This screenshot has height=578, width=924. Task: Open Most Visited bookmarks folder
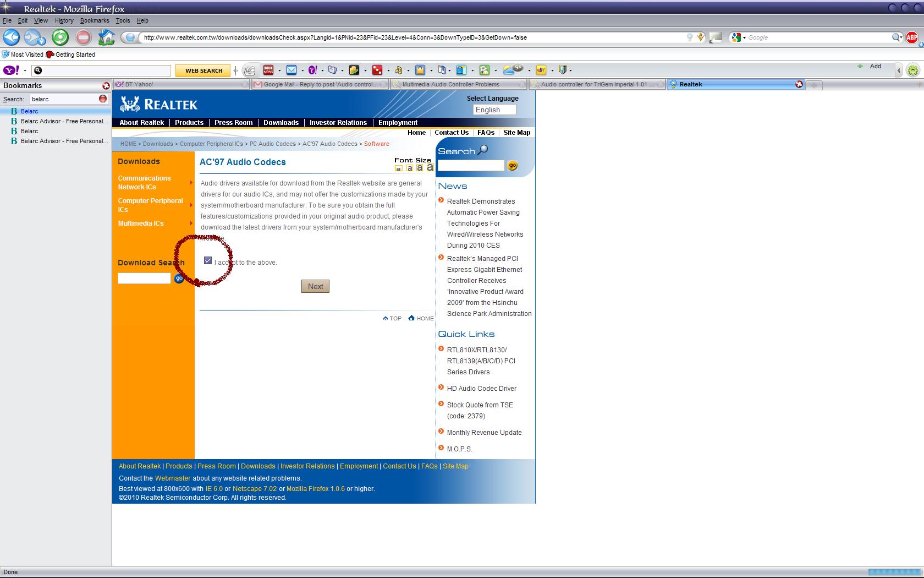[x=23, y=54]
